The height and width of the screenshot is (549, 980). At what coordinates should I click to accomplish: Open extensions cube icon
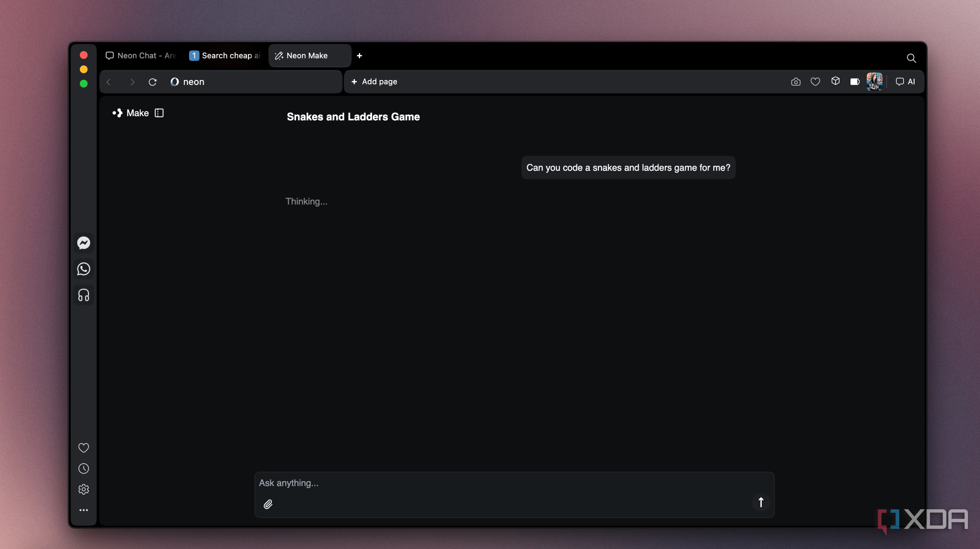point(835,81)
